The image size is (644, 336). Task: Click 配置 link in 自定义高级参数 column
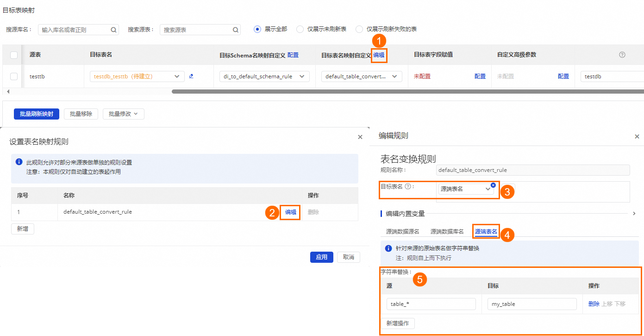coord(563,76)
